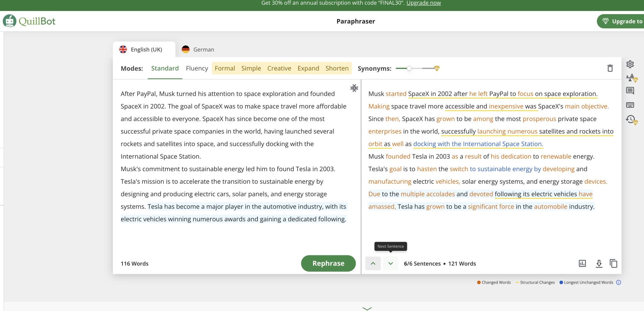The width and height of the screenshot is (644, 311).
Task: Open the history clock icon
Action: [630, 119]
